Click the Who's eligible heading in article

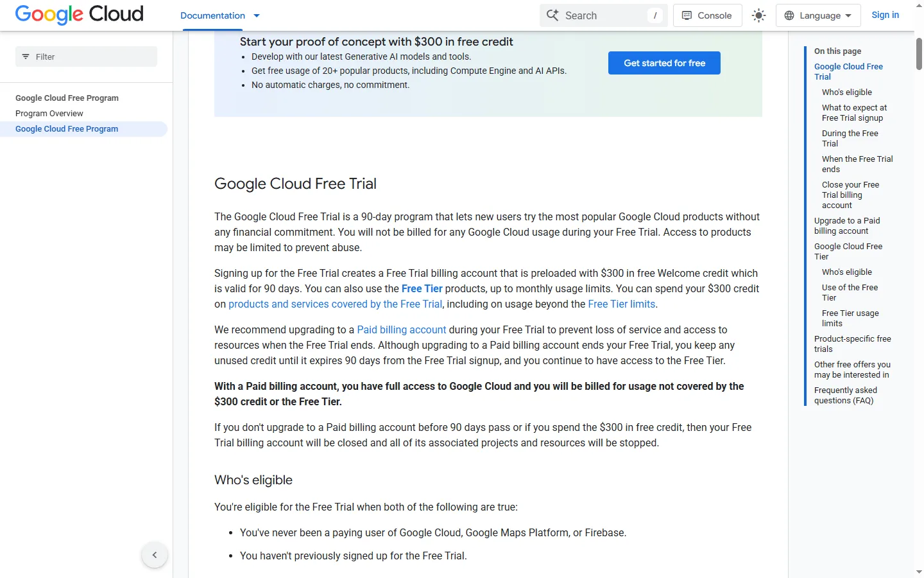(x=253, y=480)
